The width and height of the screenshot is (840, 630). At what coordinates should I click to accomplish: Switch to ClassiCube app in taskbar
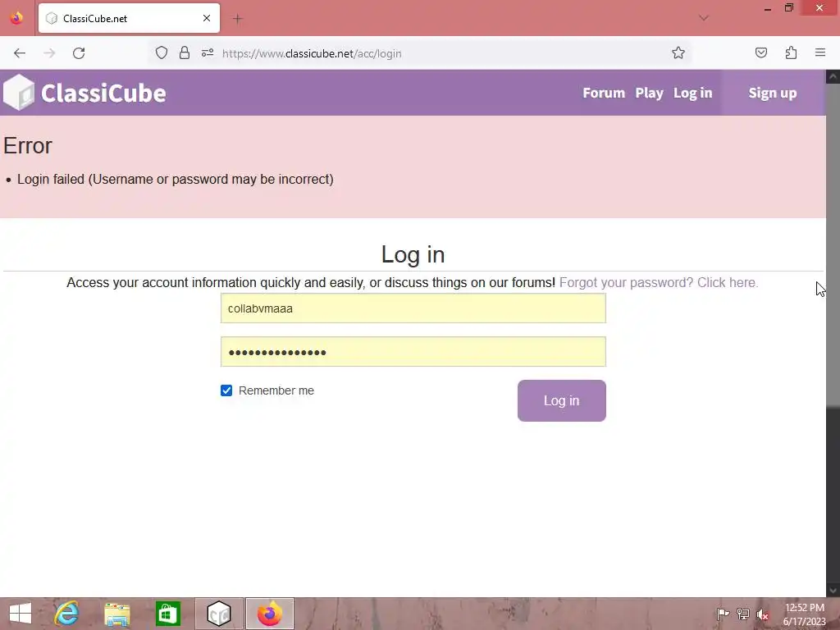[218, 614]
